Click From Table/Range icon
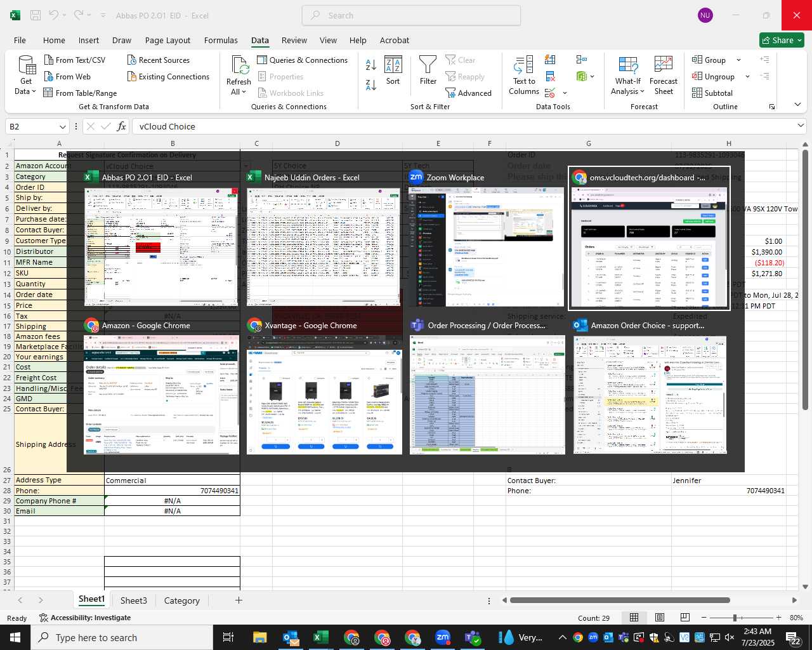Image resolution: width=812 pixels, height=650 pixels. pos(48,93)
